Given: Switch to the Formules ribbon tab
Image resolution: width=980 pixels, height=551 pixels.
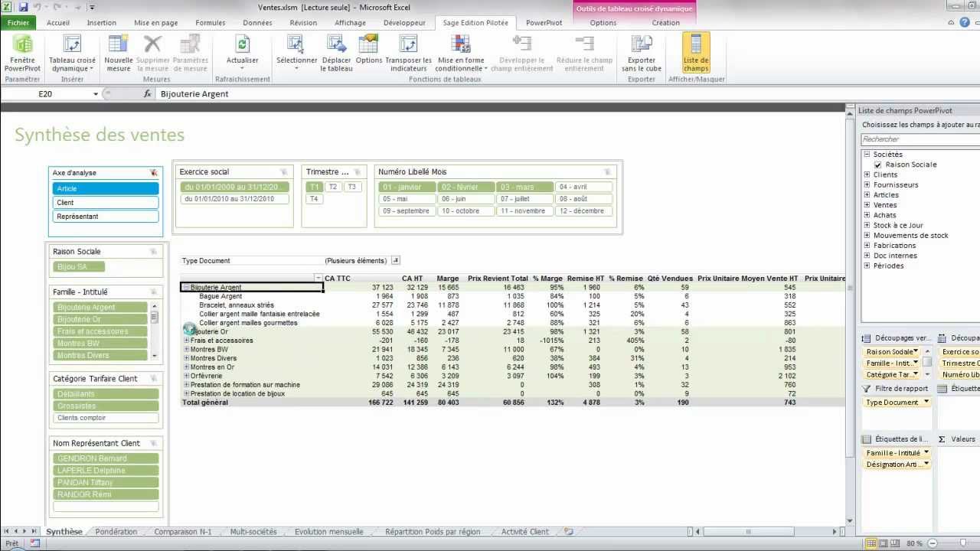Looking at the screenshot, I should point(210,23).
